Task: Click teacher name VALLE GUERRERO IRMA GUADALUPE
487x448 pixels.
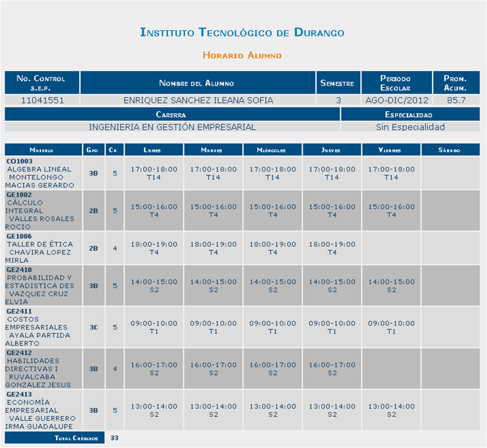Action: pyautogui.click(x=40, y=422)
